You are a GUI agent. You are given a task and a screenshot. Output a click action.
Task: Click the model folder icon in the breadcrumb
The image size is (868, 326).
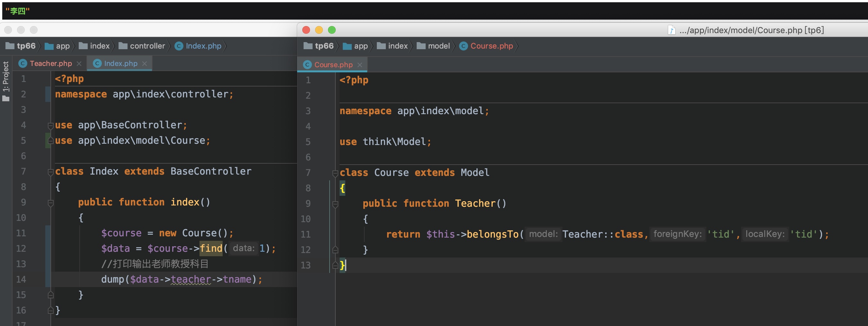(x=421, y=46)
